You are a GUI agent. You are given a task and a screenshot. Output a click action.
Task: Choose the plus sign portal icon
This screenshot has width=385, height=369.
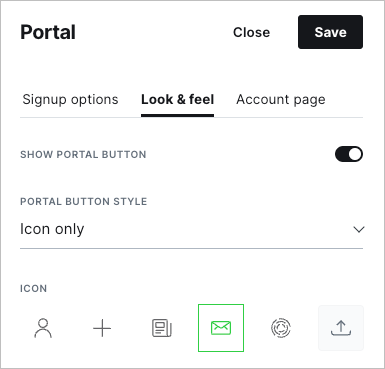coord(102,328)
